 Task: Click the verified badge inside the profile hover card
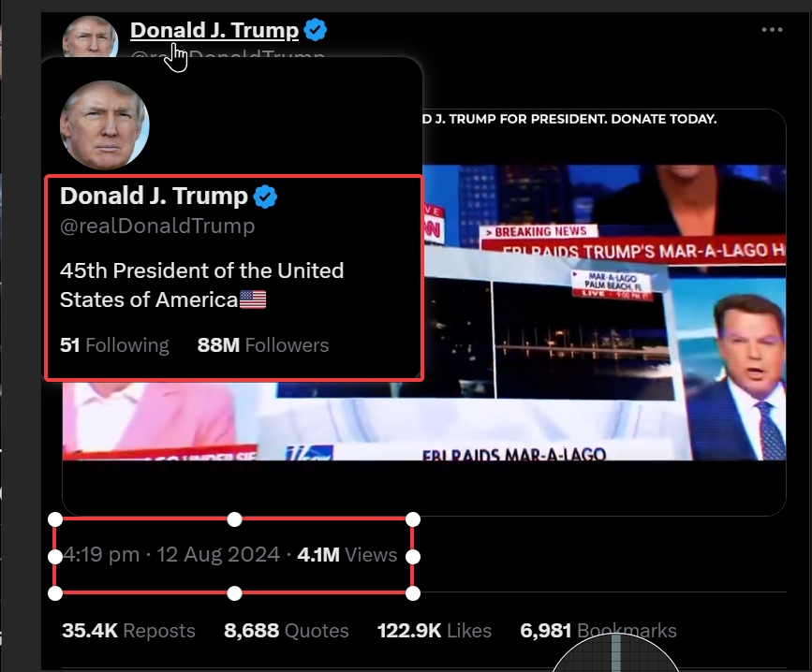[265, 197]
